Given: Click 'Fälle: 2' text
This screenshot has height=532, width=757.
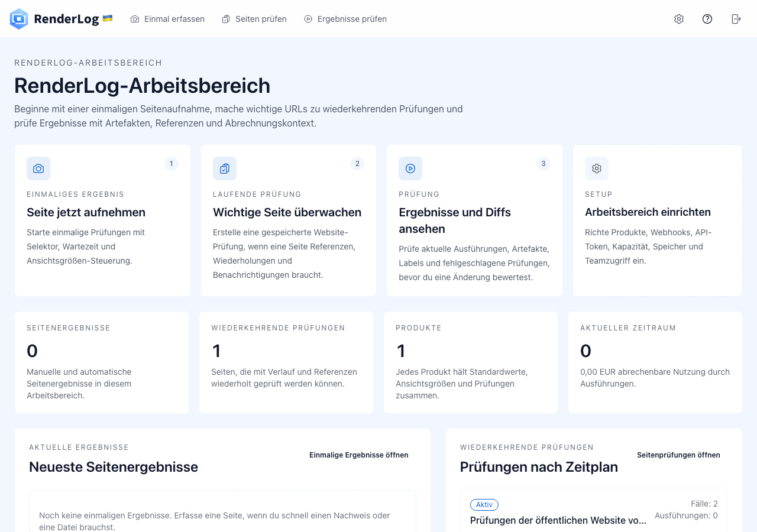Looking at the screenshot, I should [x=704, y=504].
